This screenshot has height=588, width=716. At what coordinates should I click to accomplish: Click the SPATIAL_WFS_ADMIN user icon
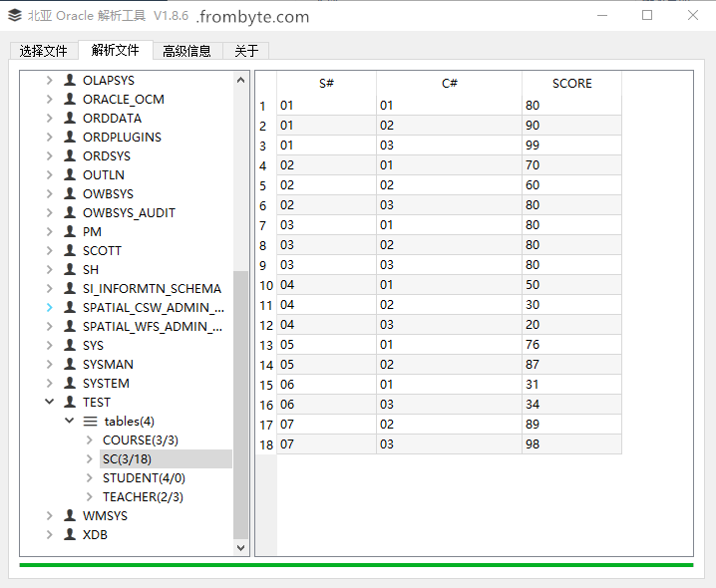point(70,326)
